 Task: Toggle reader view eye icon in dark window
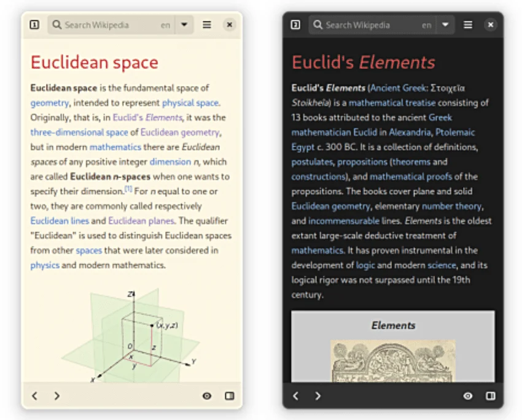point(468,395)
